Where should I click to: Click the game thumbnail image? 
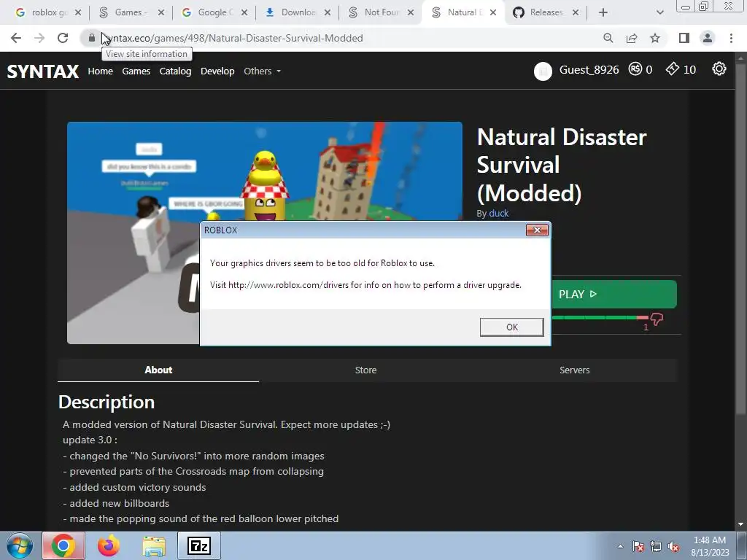[x=264, y=171]
